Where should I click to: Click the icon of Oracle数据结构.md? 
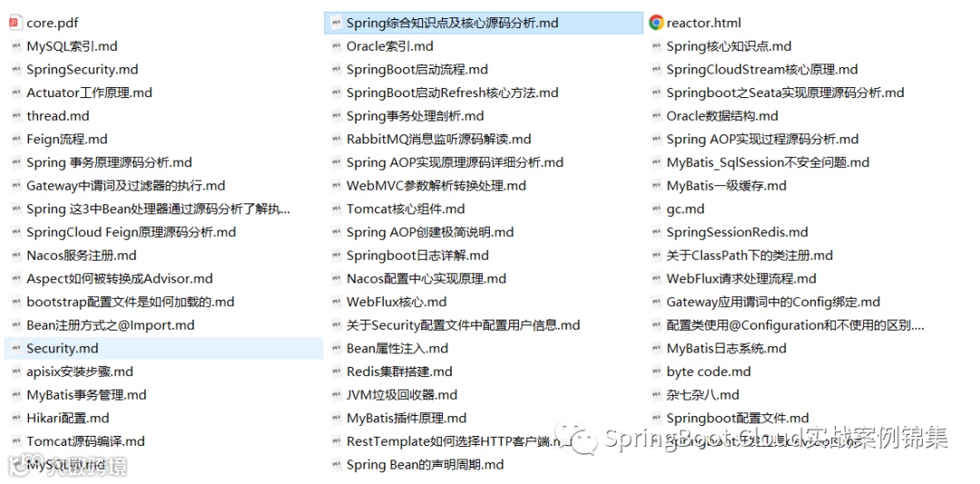(x=656, y=115)
